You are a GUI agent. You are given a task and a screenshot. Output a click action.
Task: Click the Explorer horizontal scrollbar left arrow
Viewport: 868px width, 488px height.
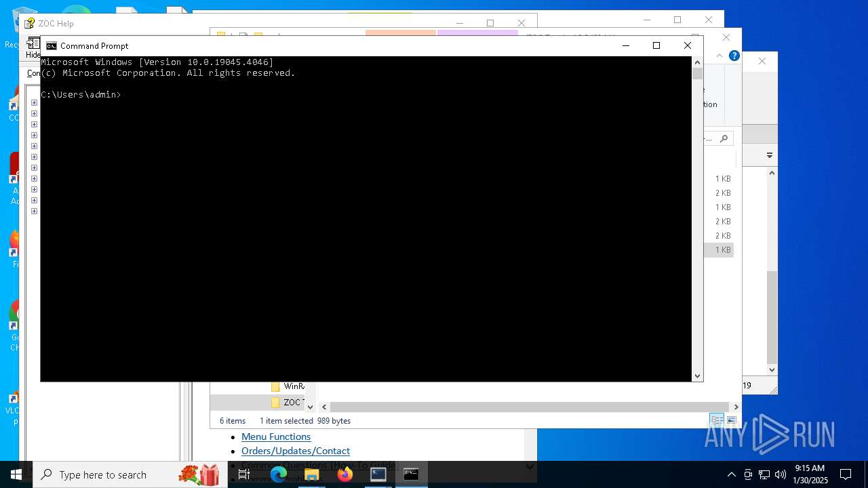click(324, 407)
